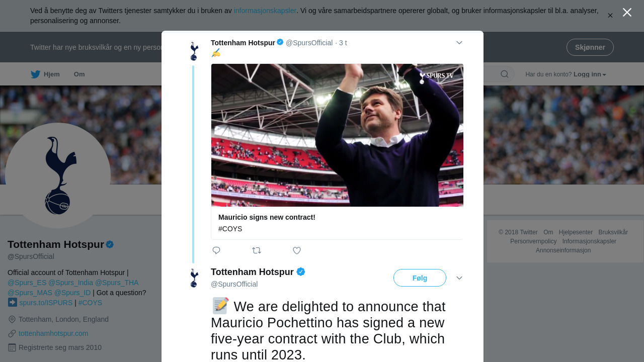Dismiss the cookie notice with small X
The width and height of the screenshot is (644, 362).
610,16
